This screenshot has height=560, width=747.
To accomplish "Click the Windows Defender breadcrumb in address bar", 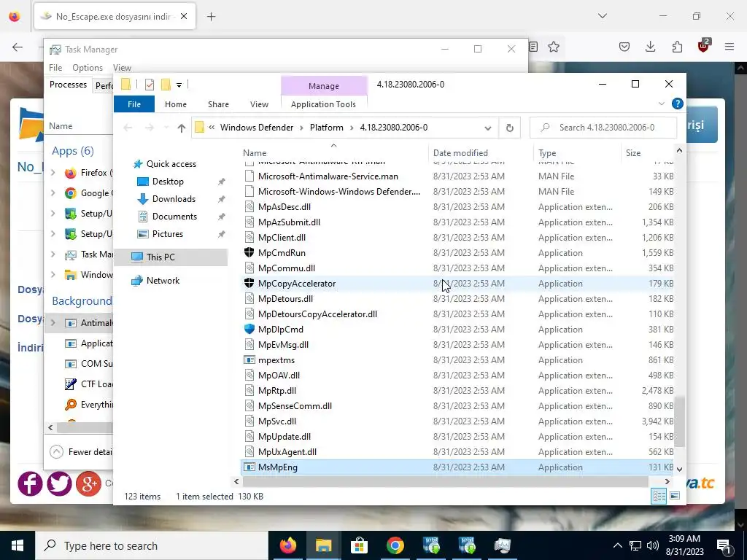I will (x=256, y=128).
